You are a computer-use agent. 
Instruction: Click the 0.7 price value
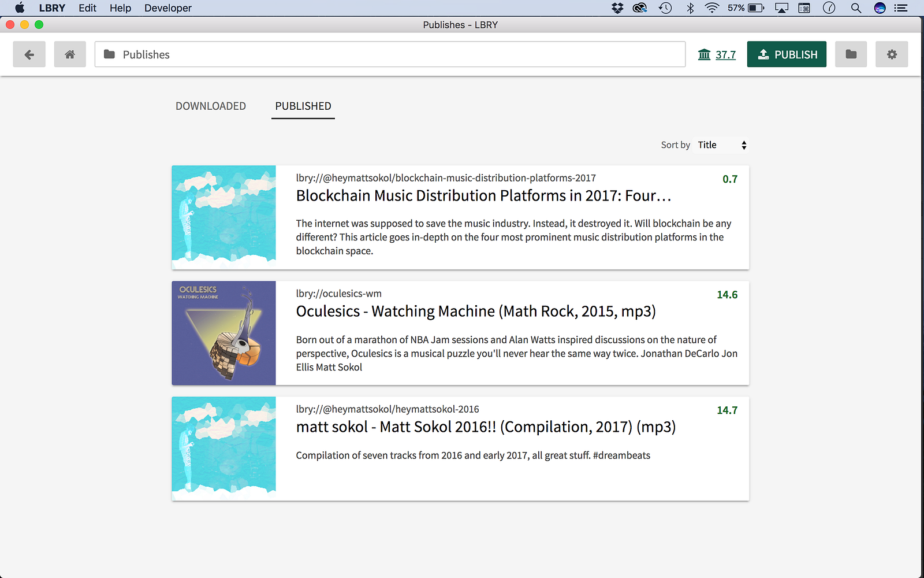tap(730, 179)
